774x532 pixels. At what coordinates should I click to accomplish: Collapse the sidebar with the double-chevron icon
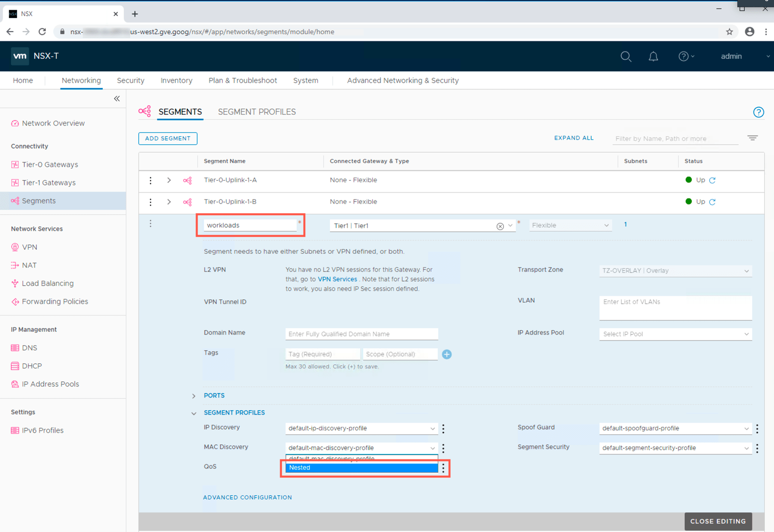pos(116,99)
